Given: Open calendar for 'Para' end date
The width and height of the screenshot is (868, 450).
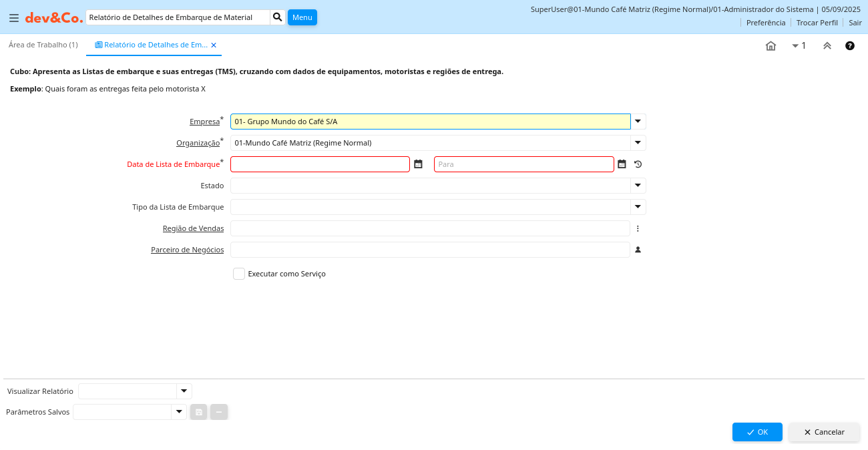Looking at the screenshot, I should click(x=622, y=164).
